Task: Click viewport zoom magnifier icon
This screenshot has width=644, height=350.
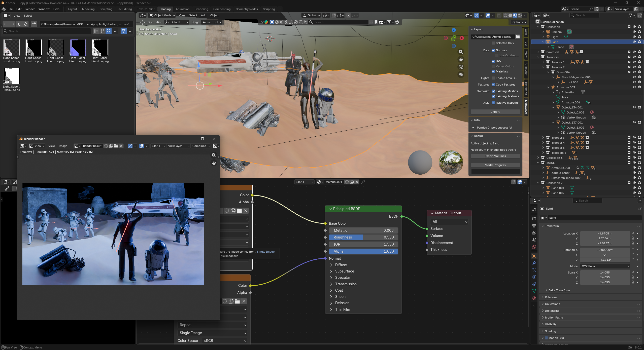Action: coord(461,52)
